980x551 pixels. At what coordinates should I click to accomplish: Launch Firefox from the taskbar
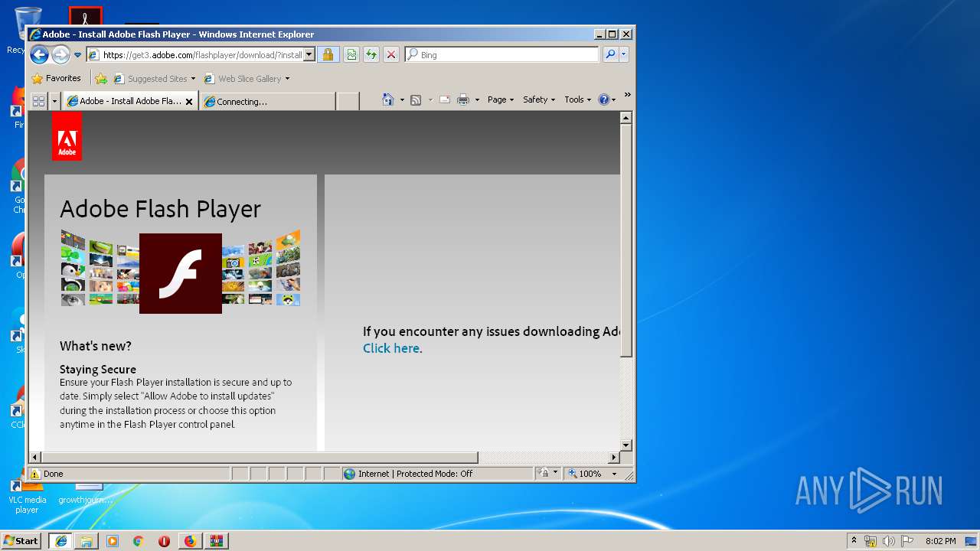click(190, 541)
